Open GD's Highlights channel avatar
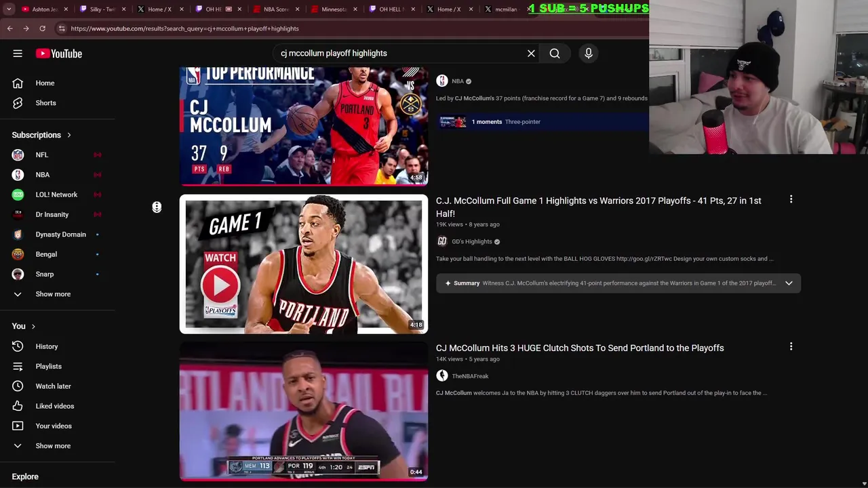The height and width of the screenshot is (488, 868). coord(442,241)
